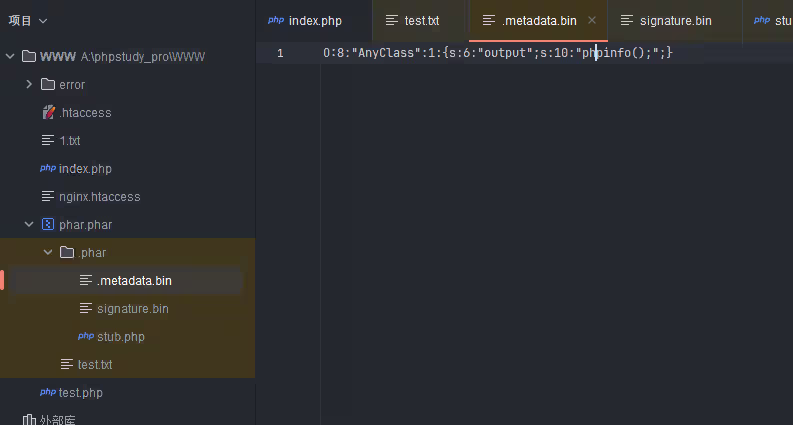The width and height of the screenshot is (793, 425).
Task: Collapse the .phar folder
Action: [x=48, y=252]
